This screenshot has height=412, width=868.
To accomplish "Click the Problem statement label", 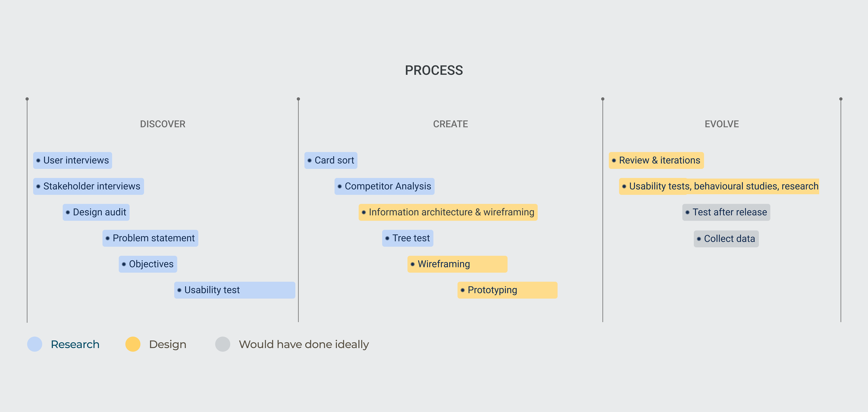I will [150, 238].
